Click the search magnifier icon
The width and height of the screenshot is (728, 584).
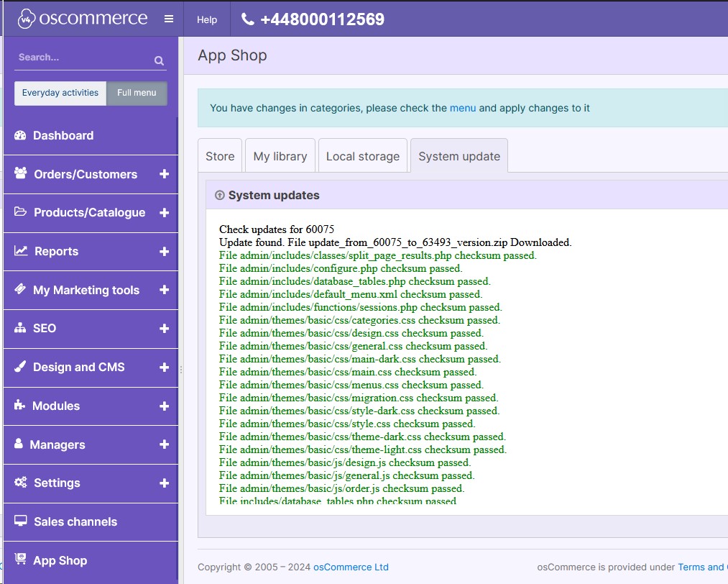[x=159, y=60]
